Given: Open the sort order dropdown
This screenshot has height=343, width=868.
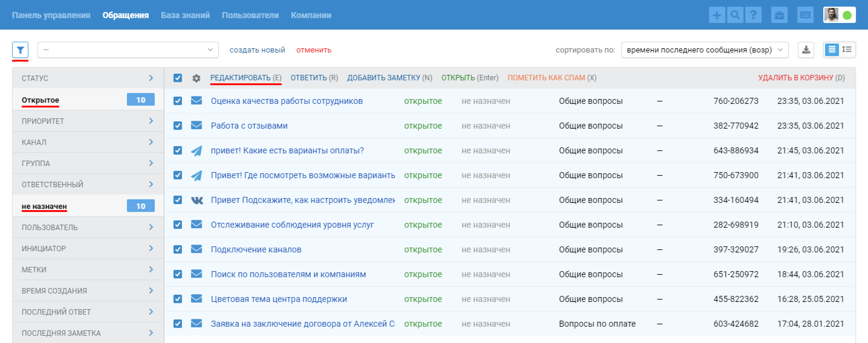Looking at the screenshot, I should click(x=704, y=50).
